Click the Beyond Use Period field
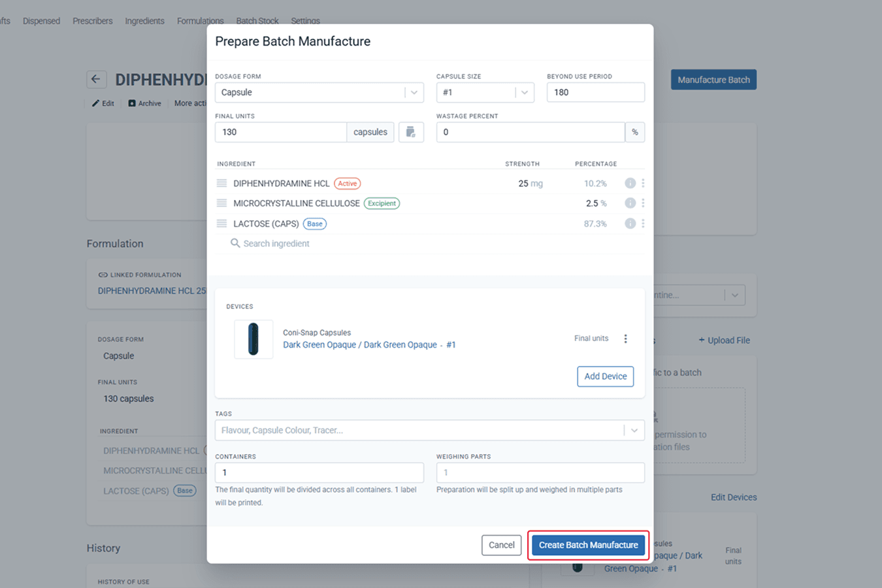This screenshot has width=882, height=588. 596,92
